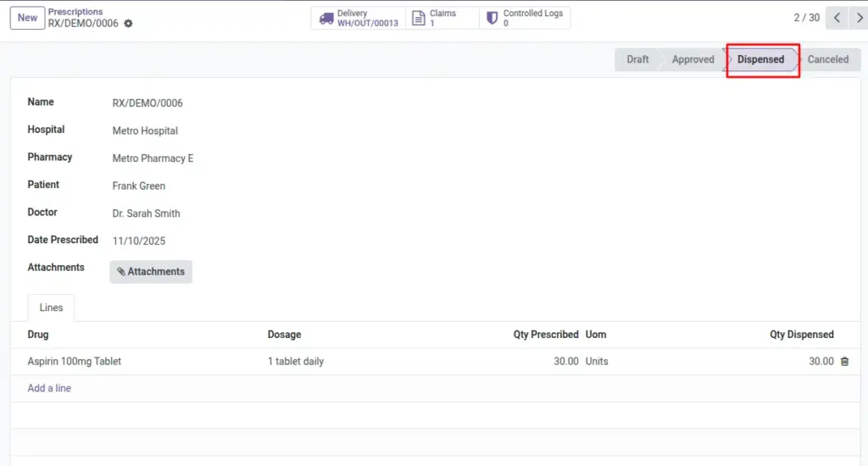
Task: Open the Pharmacy field Metro Pharmacy E
Action: click(153, 158)
